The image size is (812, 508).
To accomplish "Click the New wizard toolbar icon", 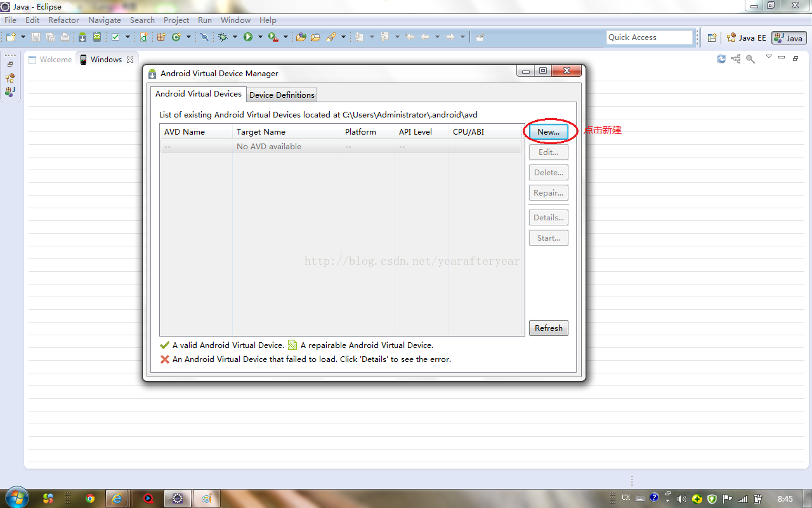I will (11, 37).
